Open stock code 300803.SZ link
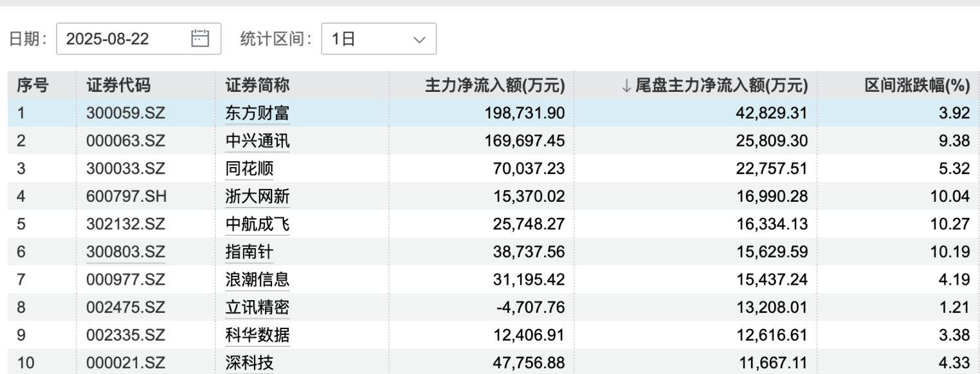Screen dimensions: 980x374 [126, 253]
